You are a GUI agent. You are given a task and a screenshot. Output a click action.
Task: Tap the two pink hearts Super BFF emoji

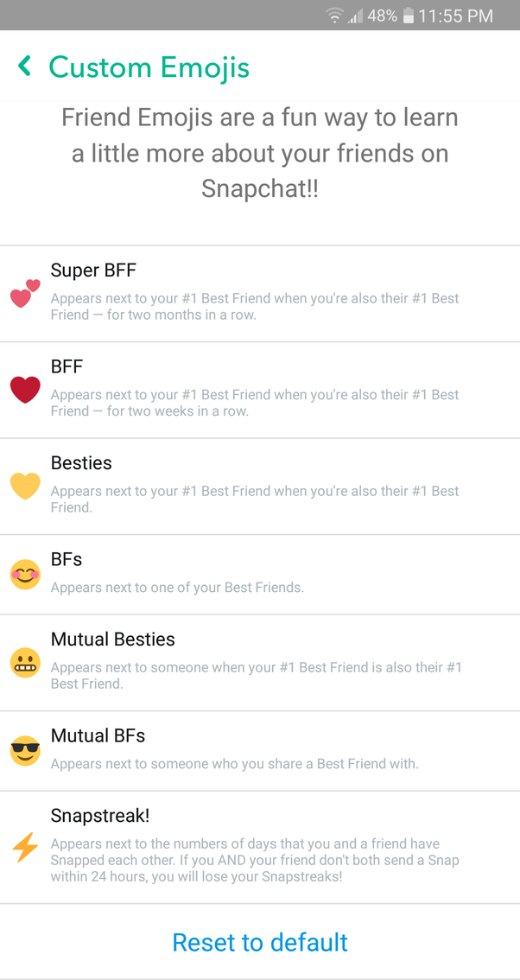click(24, 294)
